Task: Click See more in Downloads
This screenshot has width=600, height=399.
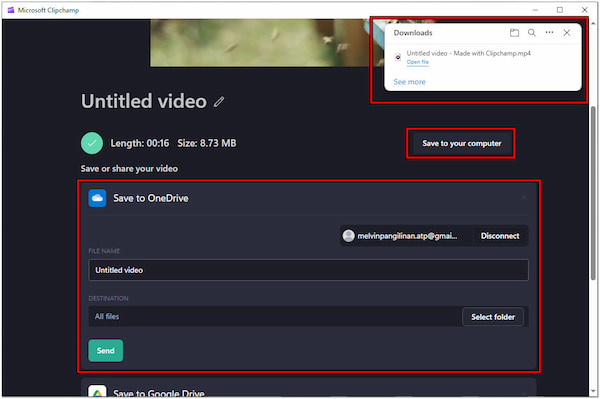Action: [x=409, y=82]
